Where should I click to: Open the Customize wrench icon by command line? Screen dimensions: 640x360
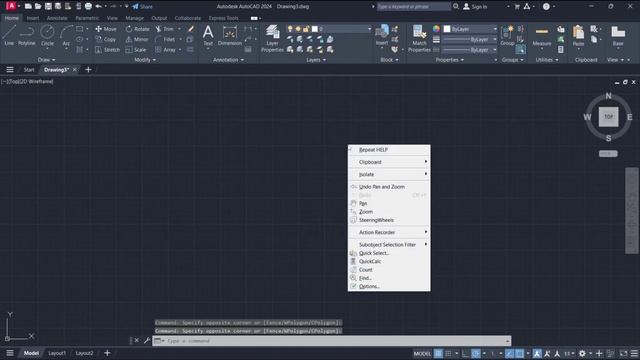coord(147,340)
